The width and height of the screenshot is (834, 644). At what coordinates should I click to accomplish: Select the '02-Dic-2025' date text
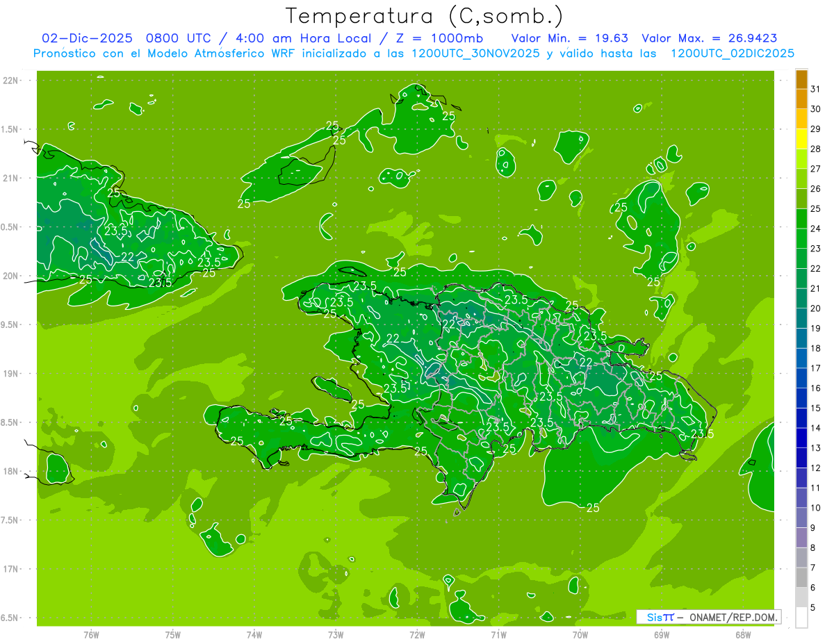[x=88, y=38]
